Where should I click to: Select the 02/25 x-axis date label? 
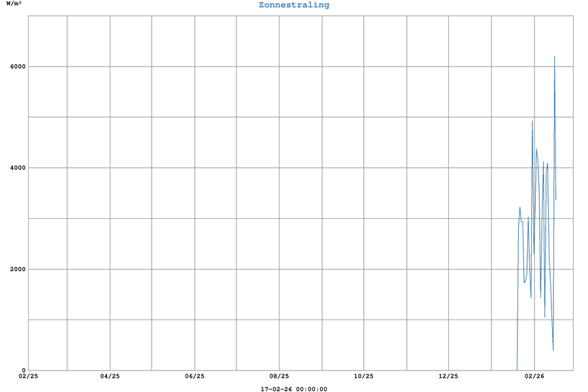pyautogui.click(x=29, y=376)
